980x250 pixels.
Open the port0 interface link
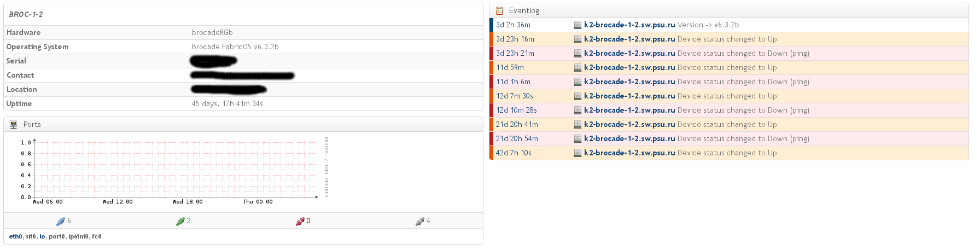click(x=57, y=236)
